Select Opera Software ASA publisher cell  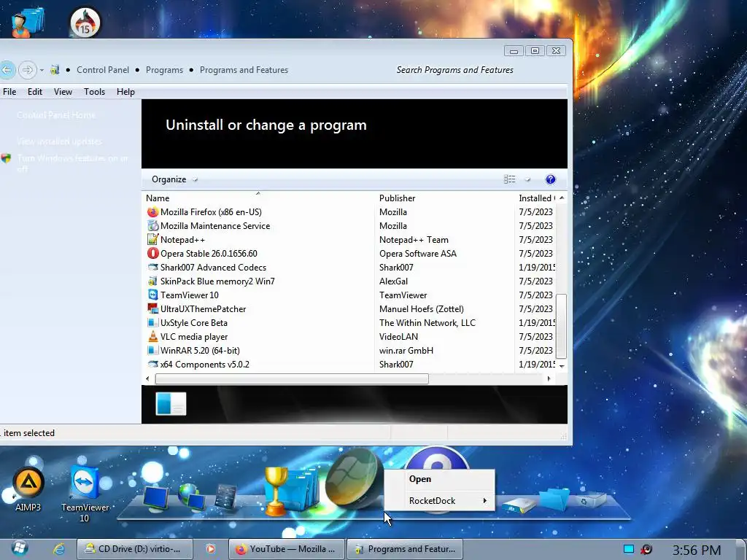[x=418, y=253]
